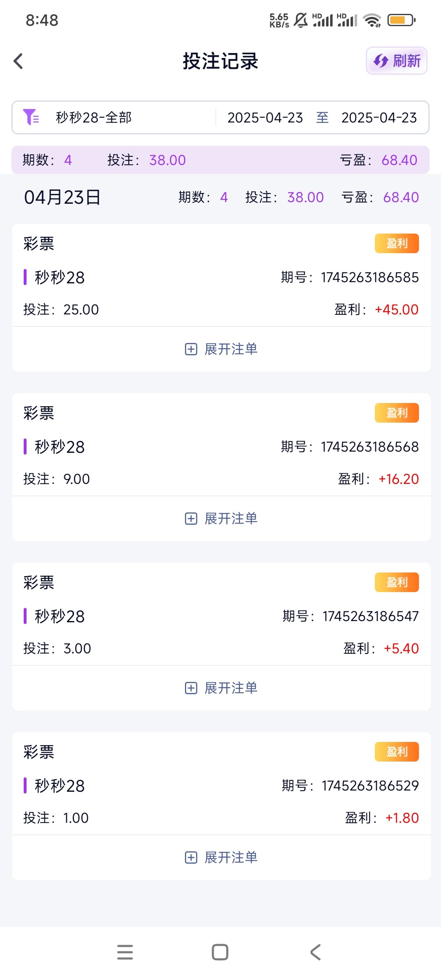Tap the 盈利 badge on the first record
This screenshot has width=441, height=980.
[396, 243]
